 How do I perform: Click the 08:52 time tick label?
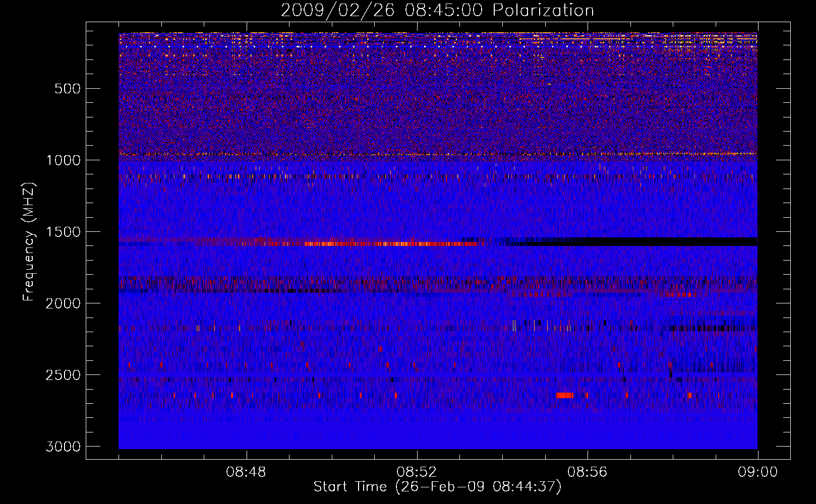click(x=417, y=472)
